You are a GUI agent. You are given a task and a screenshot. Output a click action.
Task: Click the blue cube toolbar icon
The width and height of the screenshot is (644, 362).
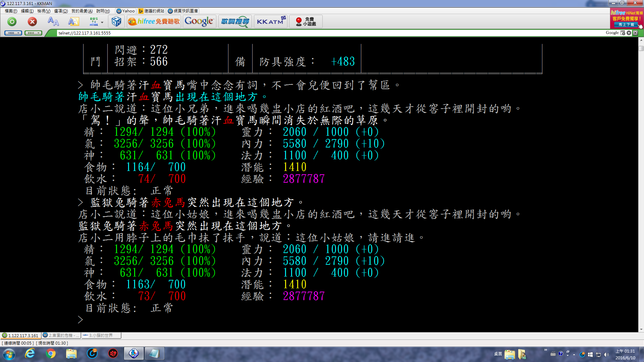point(116,22)
